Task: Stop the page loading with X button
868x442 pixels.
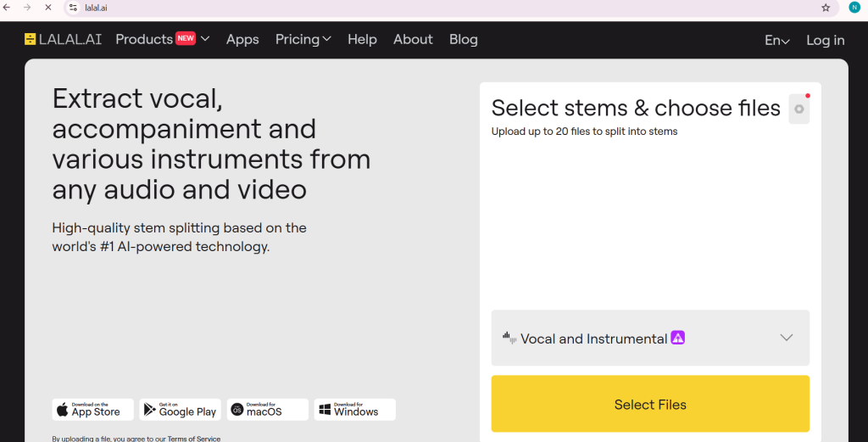Action: pos(47,8)
